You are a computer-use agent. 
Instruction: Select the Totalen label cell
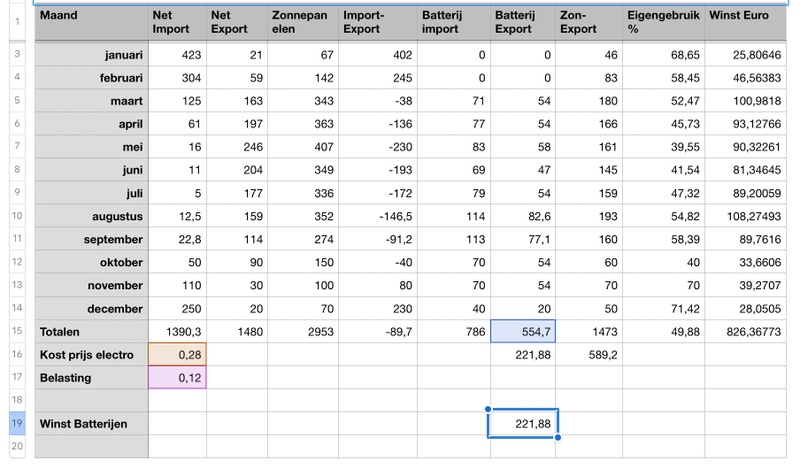[90, 331]
